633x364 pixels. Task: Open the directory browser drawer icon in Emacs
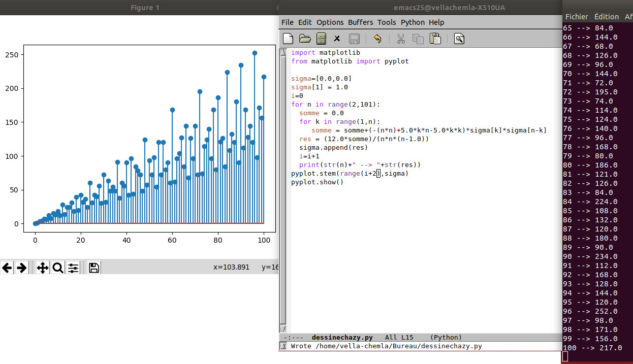tap(321, 39)
